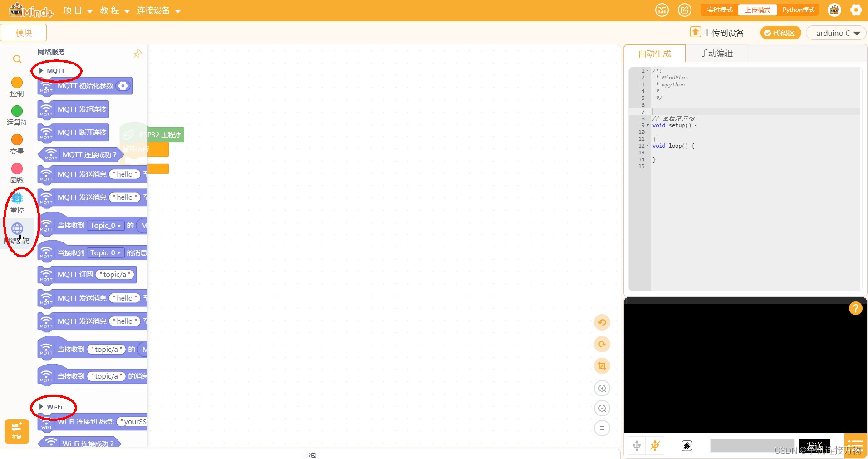This screenshot has width=868, height=459.
Task: Open the search icon in the category sidebar
Action: tap(17, 59)
